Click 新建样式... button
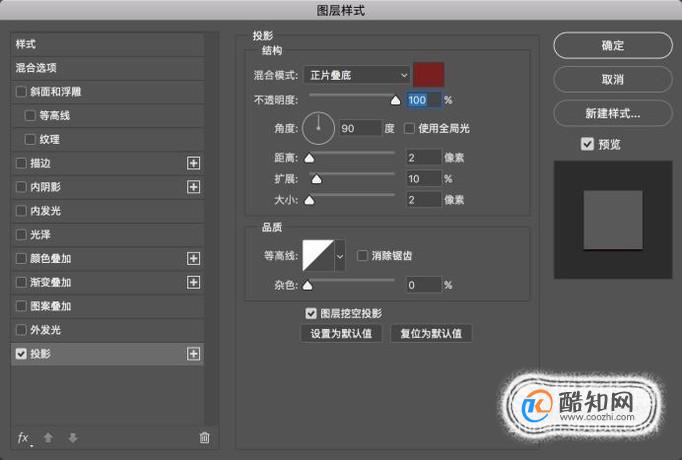 [x=612, y=113]
